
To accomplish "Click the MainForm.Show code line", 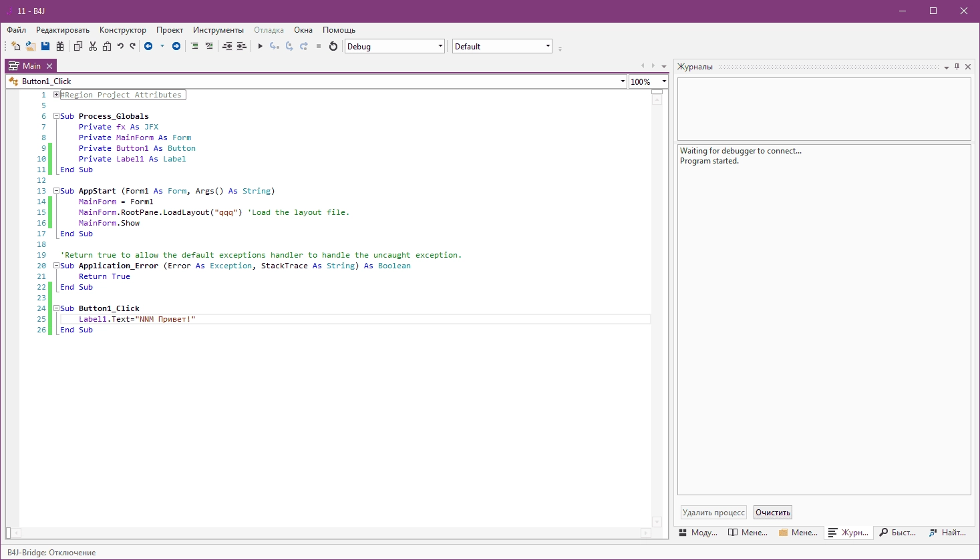I will (x=109, y=223).
